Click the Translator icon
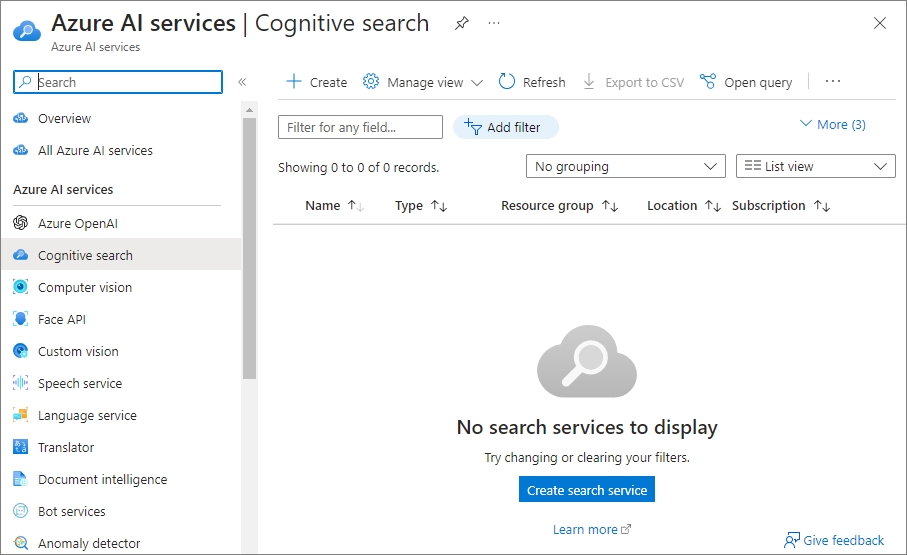The height and width of the screenshot is (555, 907). tap(21, 447)
